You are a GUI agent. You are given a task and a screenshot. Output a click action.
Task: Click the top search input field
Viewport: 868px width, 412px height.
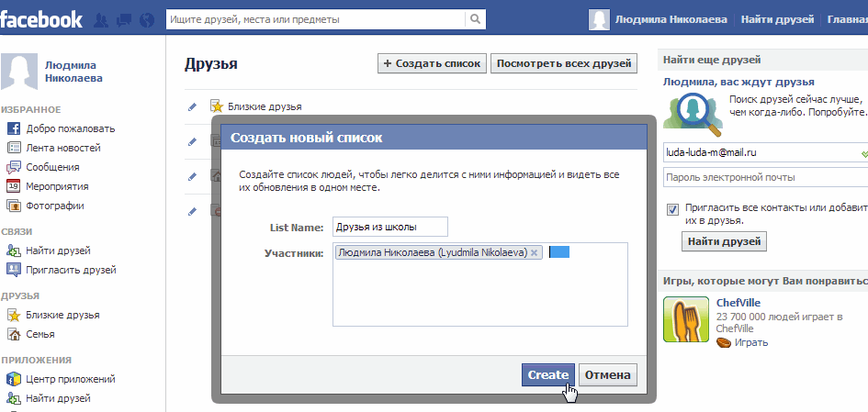point(316,19)
